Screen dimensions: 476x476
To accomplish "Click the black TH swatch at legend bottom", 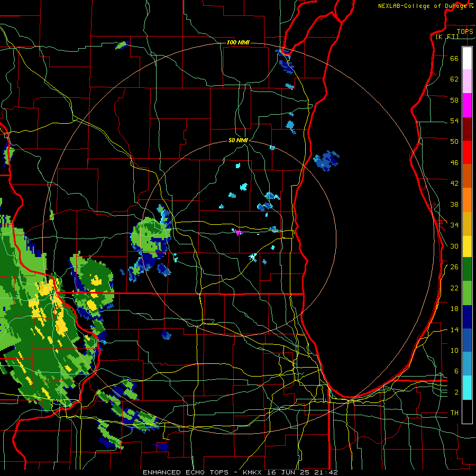I will [x=467, y=411].
